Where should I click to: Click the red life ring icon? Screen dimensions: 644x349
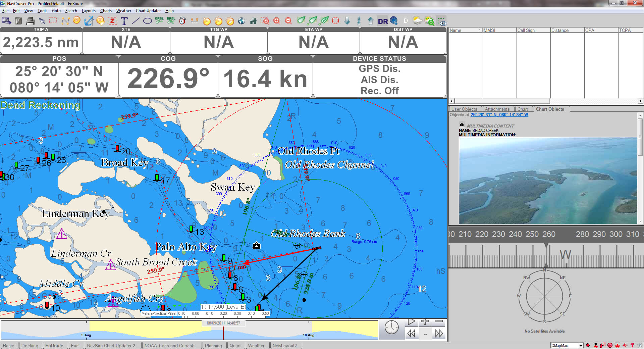pos(335,21)
